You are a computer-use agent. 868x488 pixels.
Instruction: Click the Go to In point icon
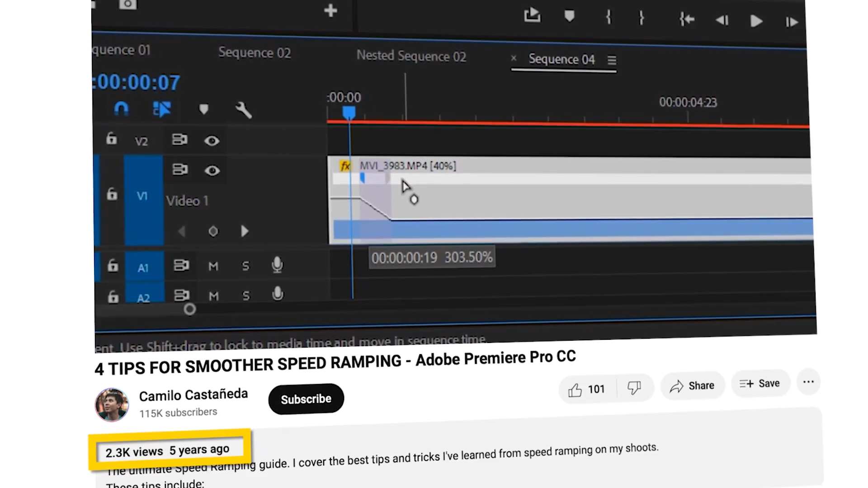(x=686, y=19)
